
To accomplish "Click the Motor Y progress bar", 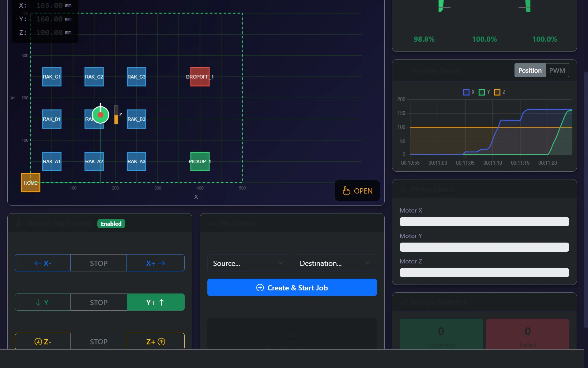I will click(x=484, y=247).
